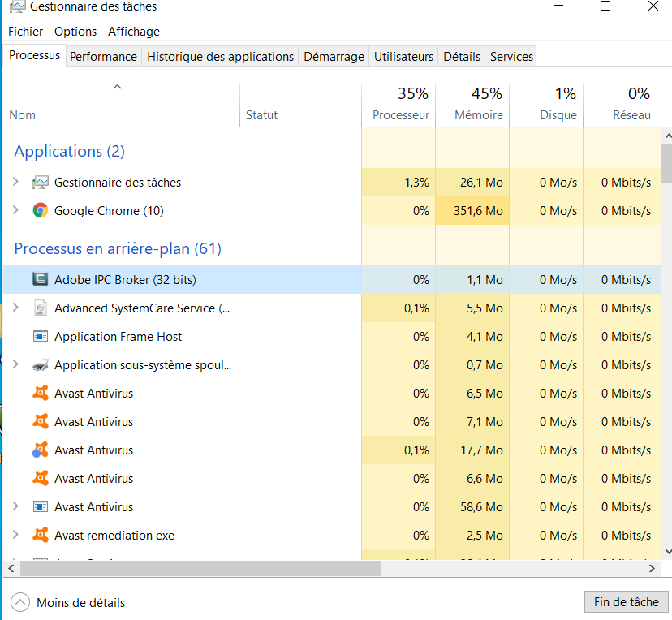Click the Google Chrome (10) name text
The height and width of the screenshot is (620, 672).
coord(109,211)
